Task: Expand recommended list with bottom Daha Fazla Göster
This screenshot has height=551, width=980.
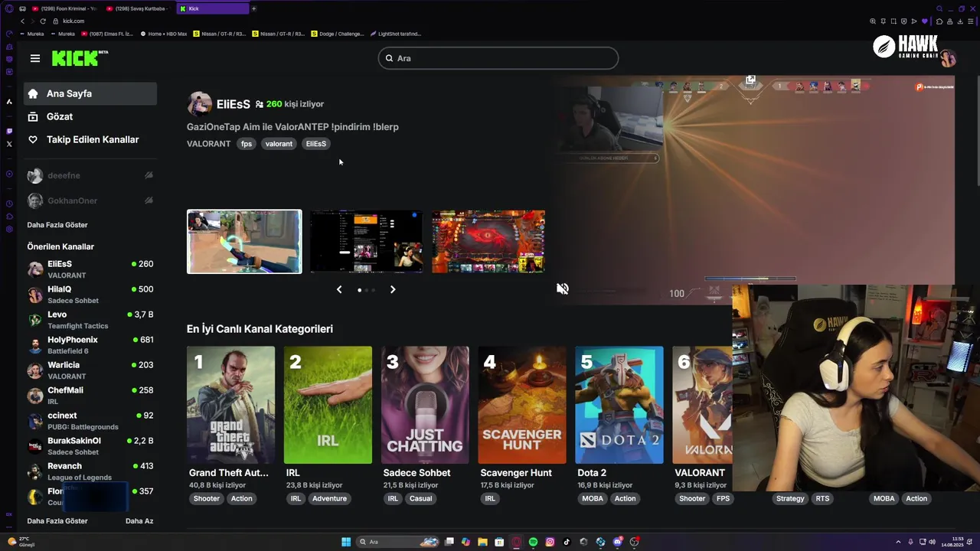Action: tap(57, 521)
